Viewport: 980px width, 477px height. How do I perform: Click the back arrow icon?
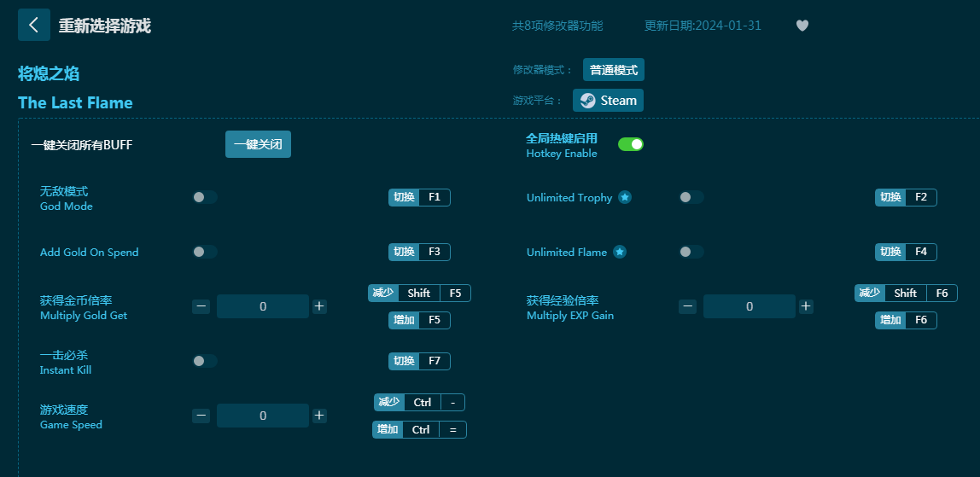[x=33, y=25]
